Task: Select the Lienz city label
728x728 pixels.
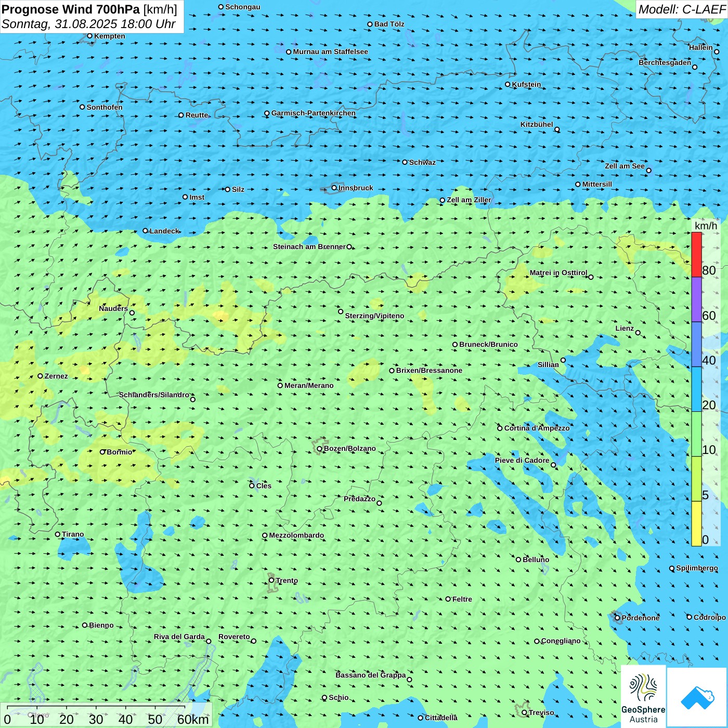Action: coord(625,328)
